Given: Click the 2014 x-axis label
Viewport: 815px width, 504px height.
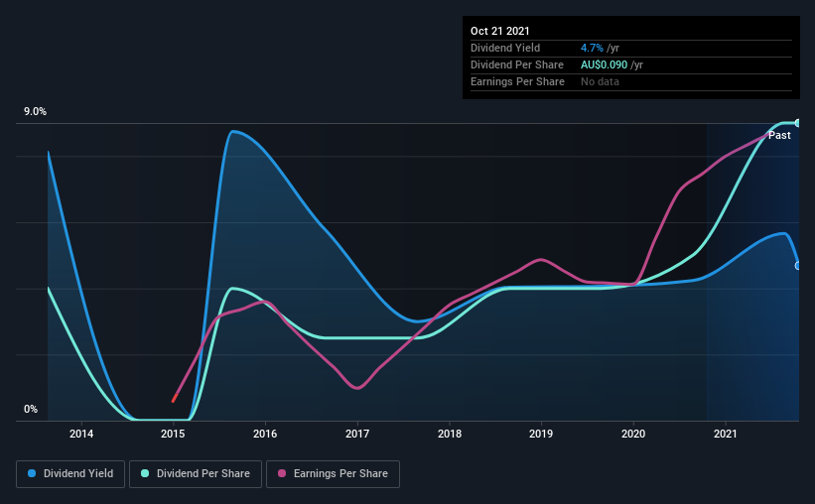Looking at the screenshot, I should (x=81, y=434).
